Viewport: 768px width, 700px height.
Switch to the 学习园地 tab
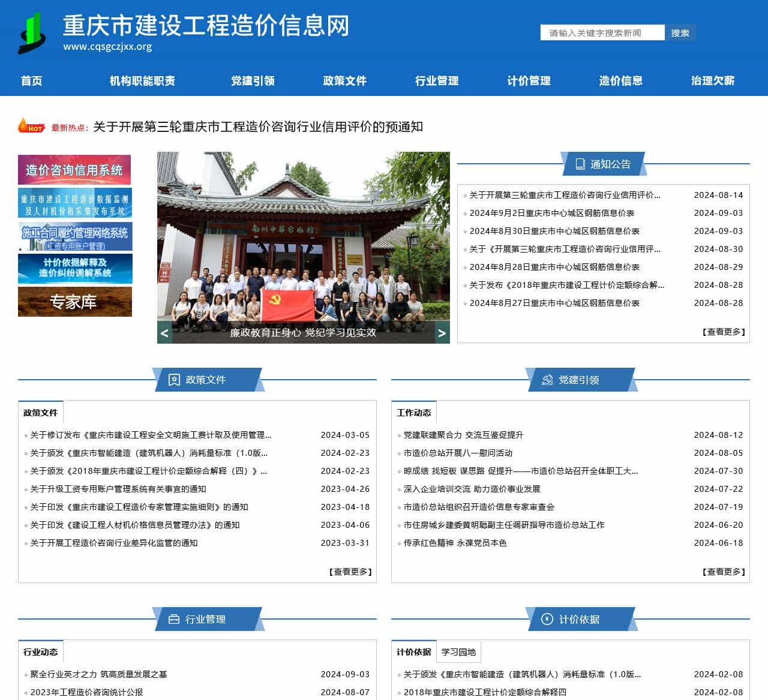459,651
